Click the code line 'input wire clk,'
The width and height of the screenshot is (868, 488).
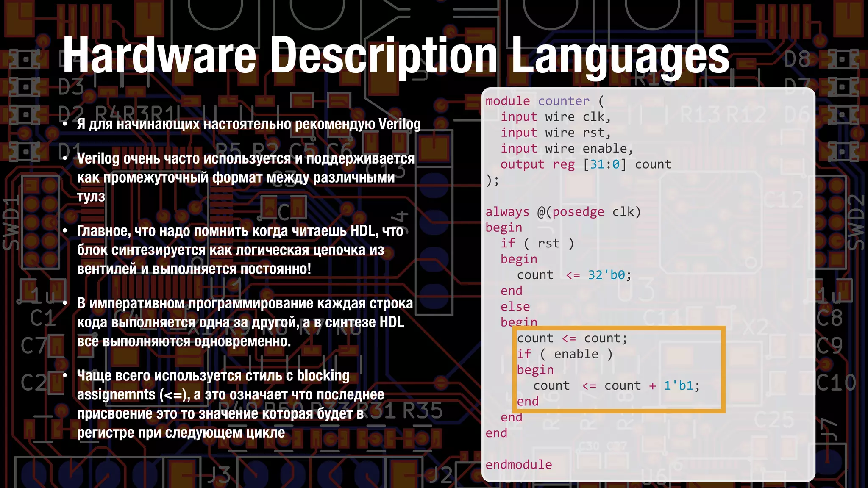pyautogui.click(x=556, y=117)
